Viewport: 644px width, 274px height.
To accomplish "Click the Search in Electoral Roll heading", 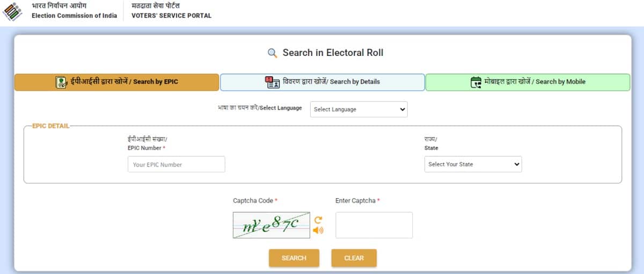I will pyautogui.click(x=333, y=53).
